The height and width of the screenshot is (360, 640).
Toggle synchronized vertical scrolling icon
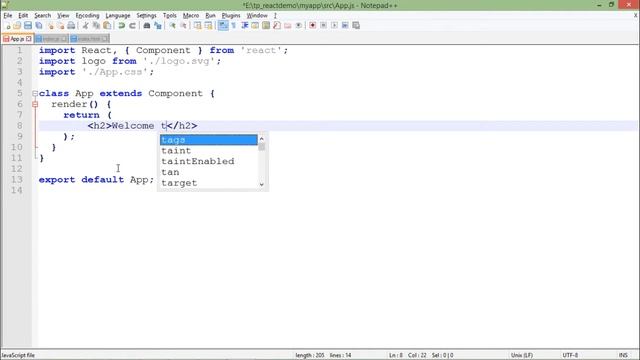[198, 25]
